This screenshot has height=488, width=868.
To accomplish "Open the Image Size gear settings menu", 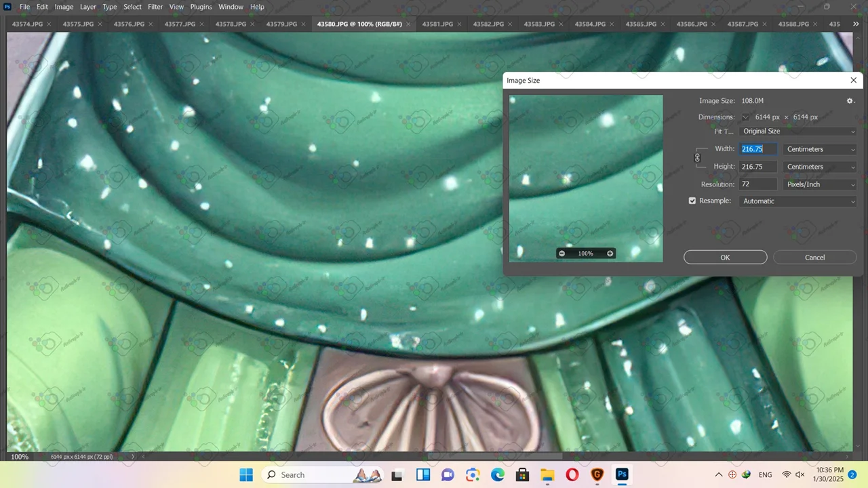I will pyautogui.click(x=850, y=101).
